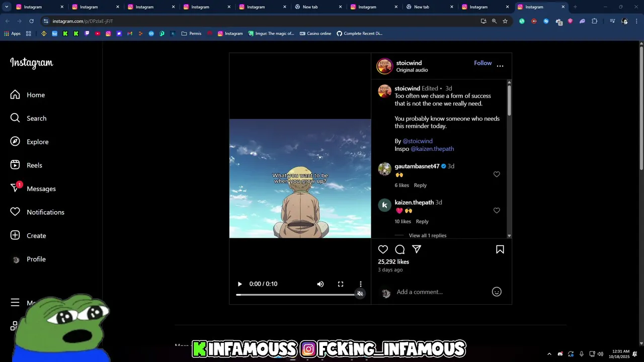
Task: Open @stoicwind mention link in caption
Action: point(418,141)
